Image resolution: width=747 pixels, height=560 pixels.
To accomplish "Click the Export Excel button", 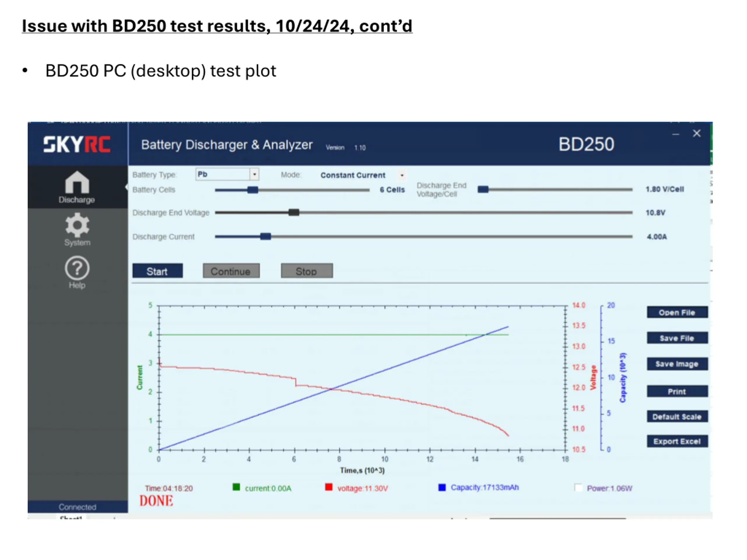I will [x=677, y=441].
